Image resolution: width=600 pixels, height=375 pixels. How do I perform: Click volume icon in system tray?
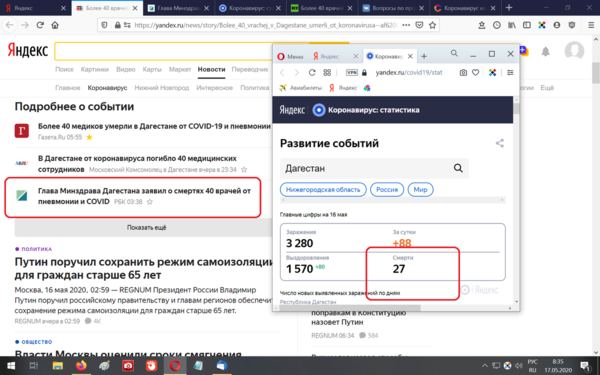519,365
